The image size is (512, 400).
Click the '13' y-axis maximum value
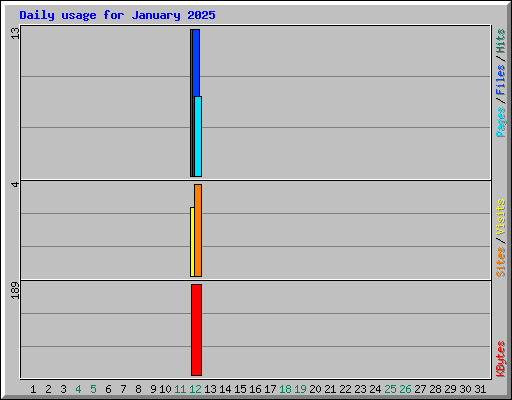point(15,33)
